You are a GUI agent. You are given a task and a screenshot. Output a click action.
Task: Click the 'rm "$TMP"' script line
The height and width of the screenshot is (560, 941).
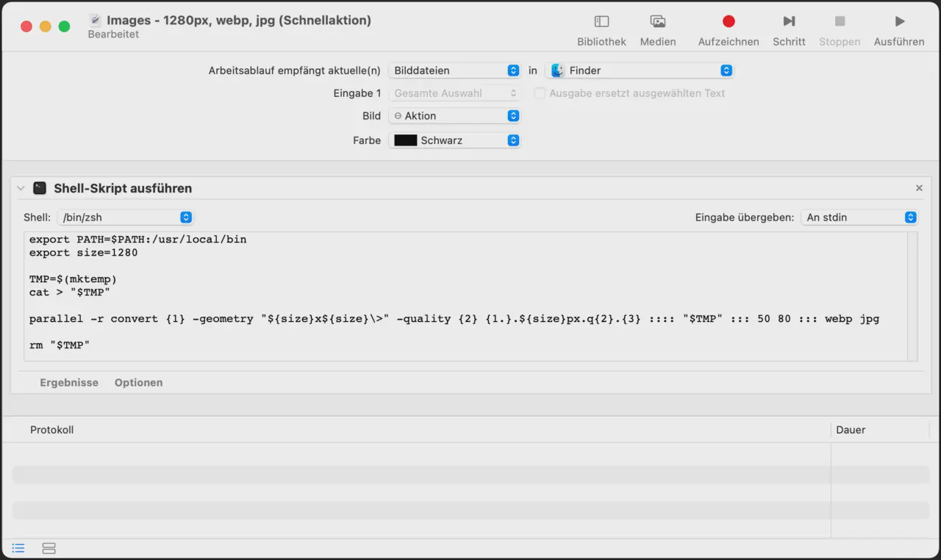tap(60, 345)
